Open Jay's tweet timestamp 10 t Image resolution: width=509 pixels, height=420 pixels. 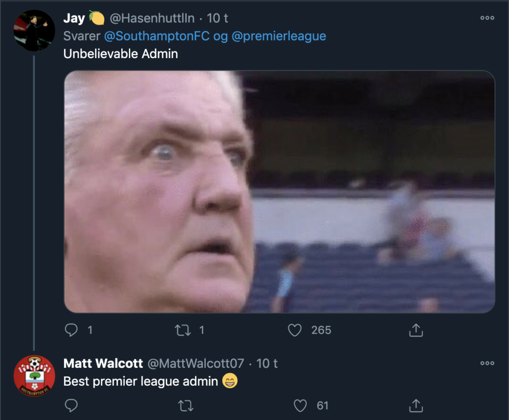[217, 18]
